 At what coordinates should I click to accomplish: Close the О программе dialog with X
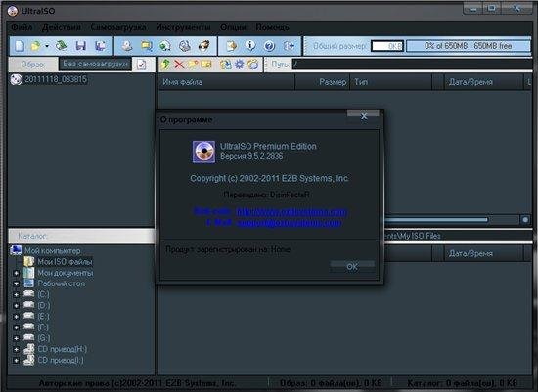[x=364, y=116]
